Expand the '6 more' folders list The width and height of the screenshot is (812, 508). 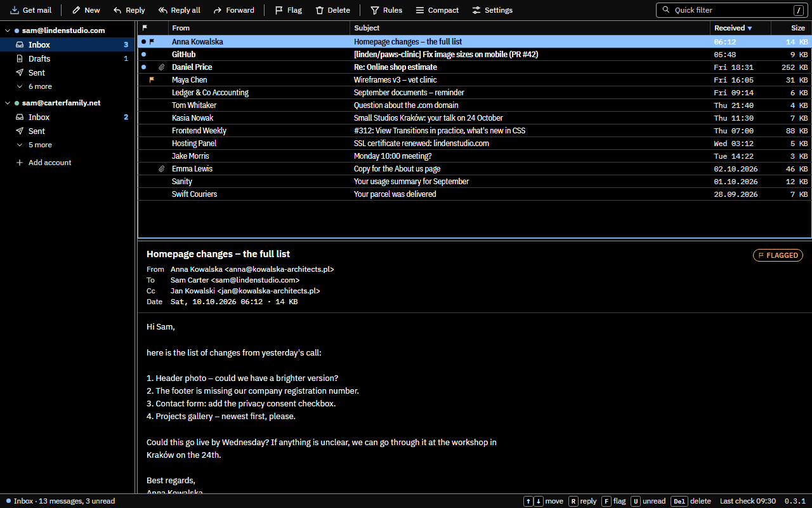69,86
